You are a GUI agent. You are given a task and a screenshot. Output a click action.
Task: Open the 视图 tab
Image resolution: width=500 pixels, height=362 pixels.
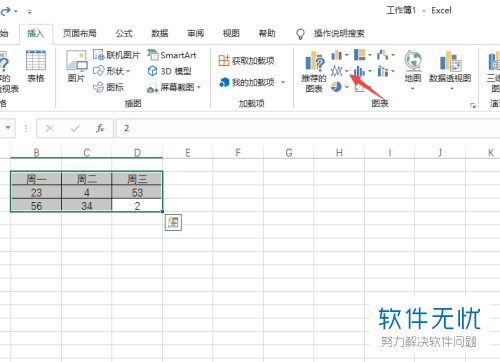click(x=231, y=33)
